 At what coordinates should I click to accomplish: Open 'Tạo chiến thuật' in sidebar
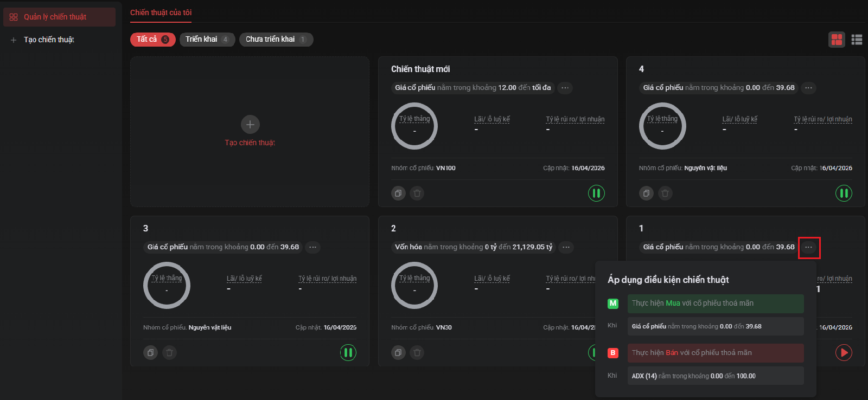tap(49, 40)
